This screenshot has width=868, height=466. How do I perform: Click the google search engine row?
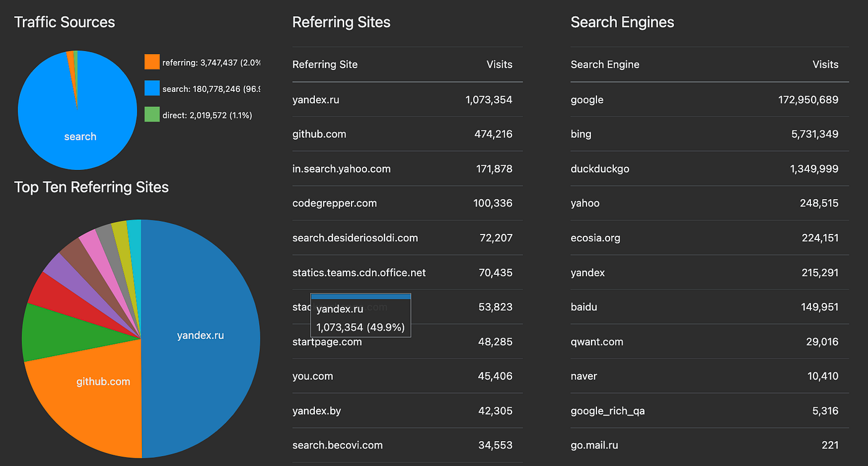click(x=709, y=99)
